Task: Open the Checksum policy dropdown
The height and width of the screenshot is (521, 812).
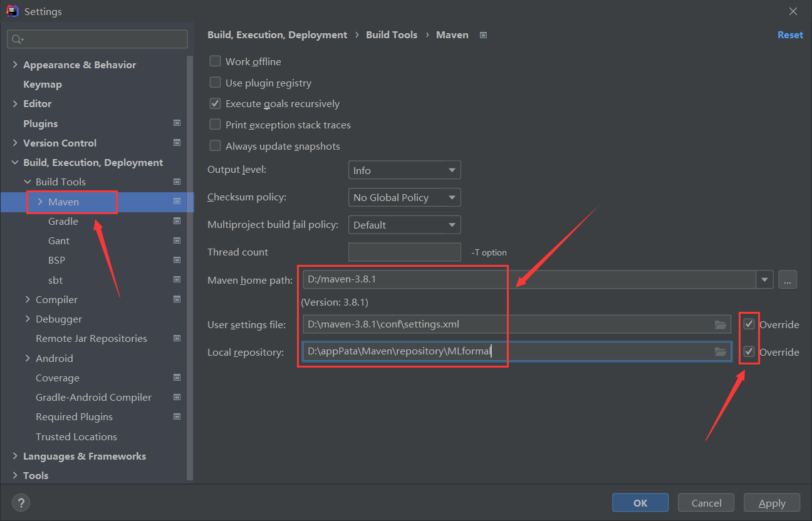Action: [x=405, y=197]
